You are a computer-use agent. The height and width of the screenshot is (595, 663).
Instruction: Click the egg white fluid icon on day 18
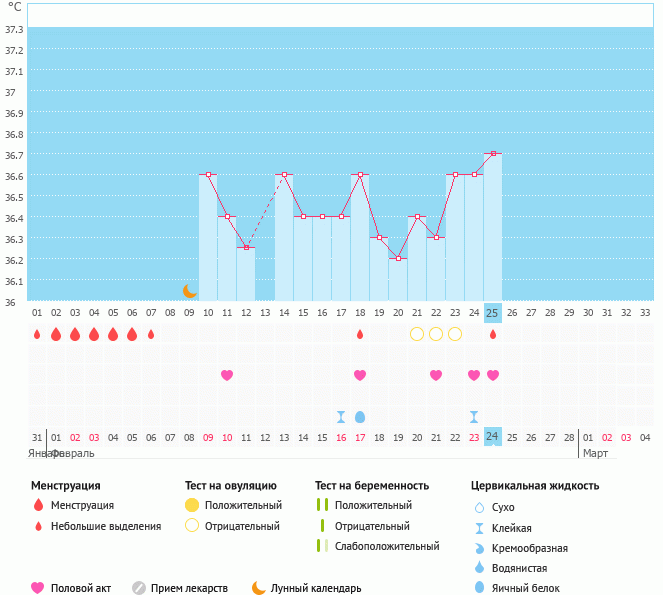tap(360, 416)
